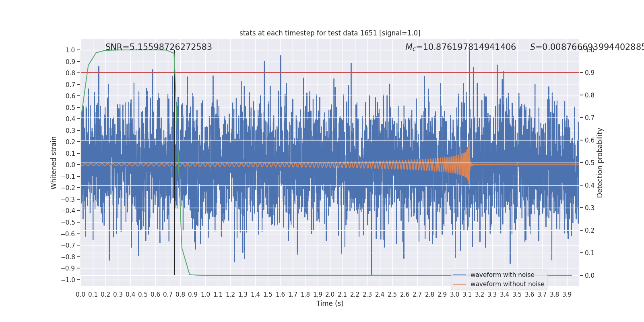
Task: Click the −0.7 tick on the whitened strain axis
Action: (x=68, y=245)
